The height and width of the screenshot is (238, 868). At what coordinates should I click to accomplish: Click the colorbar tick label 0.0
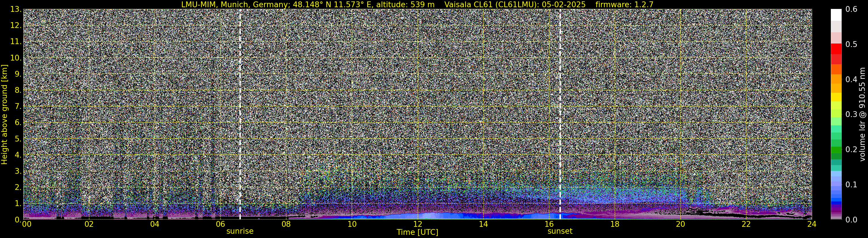tap(851, 220)
